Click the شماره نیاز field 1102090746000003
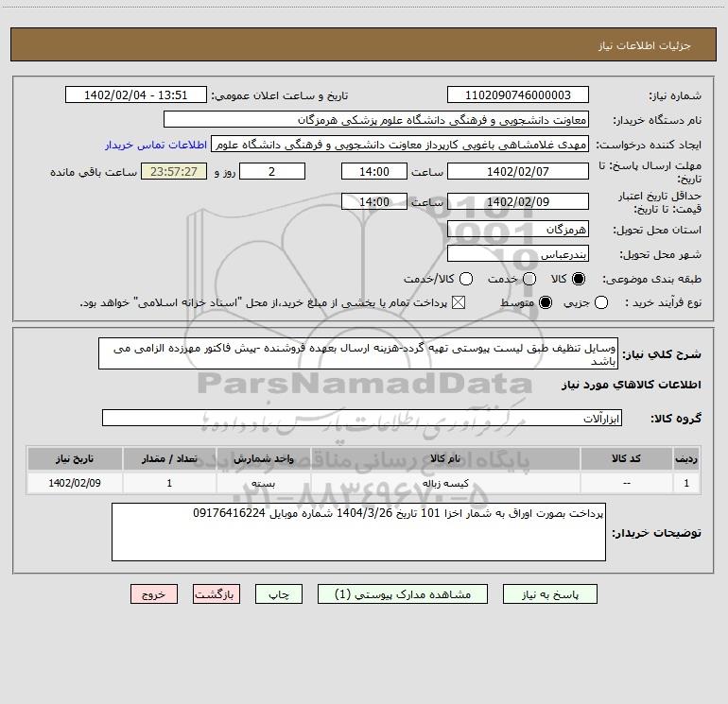 [x=518, y=94]
